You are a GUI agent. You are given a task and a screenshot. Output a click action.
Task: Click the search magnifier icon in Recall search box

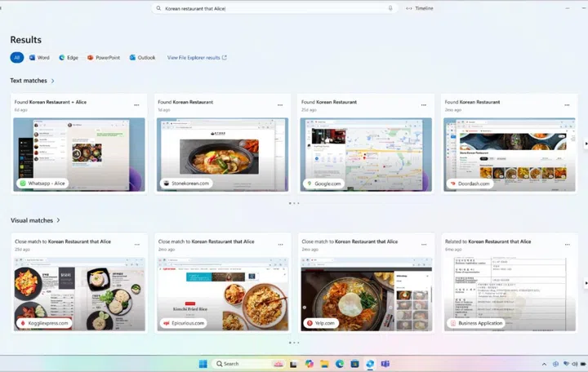158,8
